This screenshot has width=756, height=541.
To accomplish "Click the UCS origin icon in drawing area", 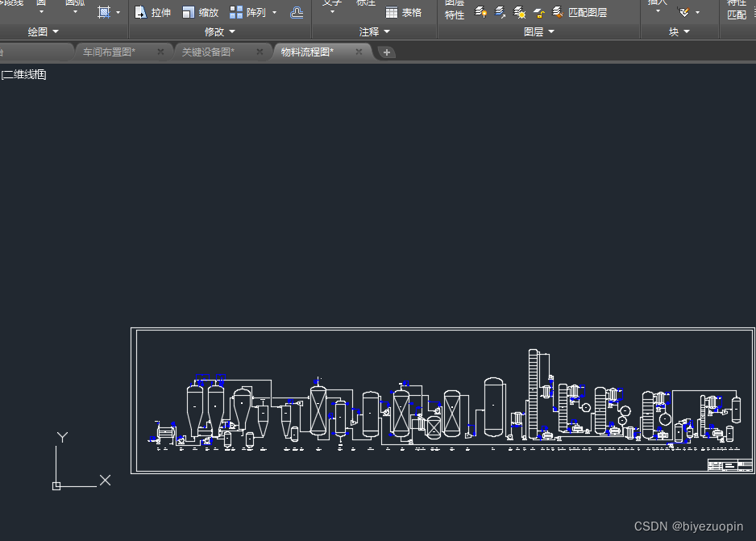I will [x=56, y=486].
